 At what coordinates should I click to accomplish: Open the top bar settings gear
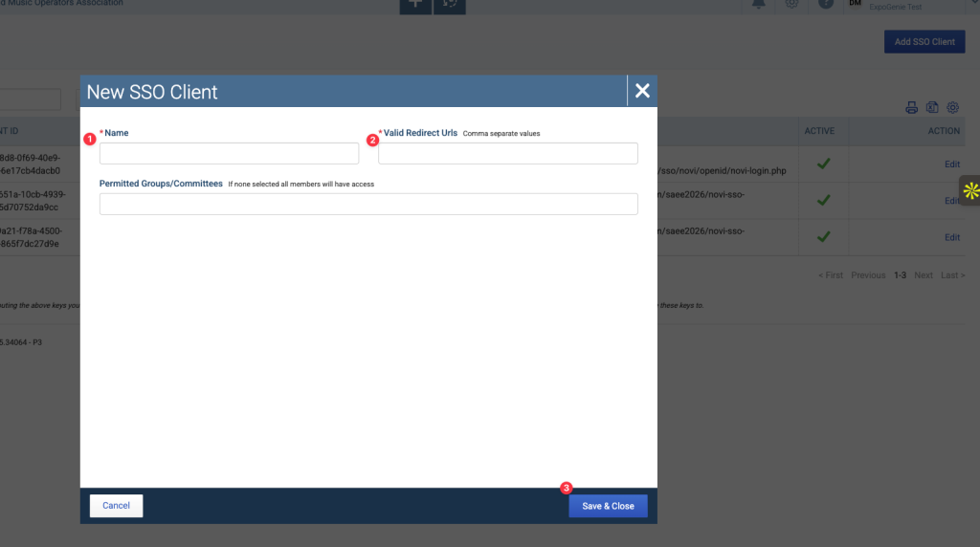tap(791, 4)
